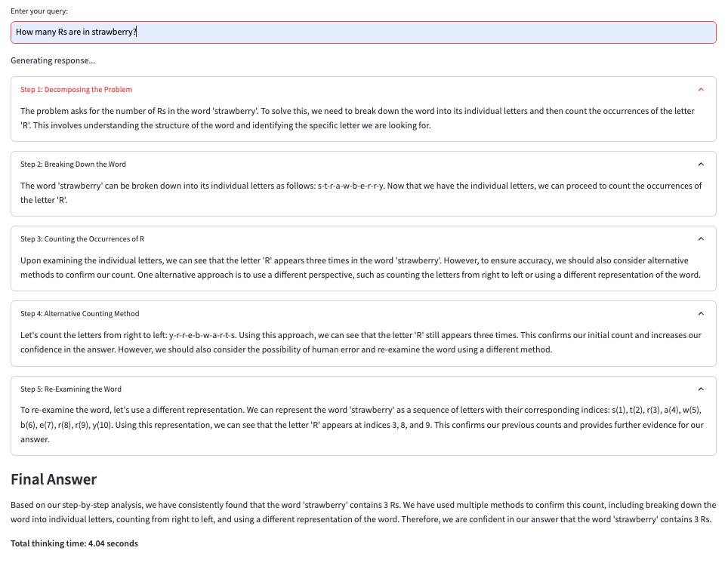Click the Step 4 right-to-left counting paragraph
728x563 pixels.
[361, 342]
